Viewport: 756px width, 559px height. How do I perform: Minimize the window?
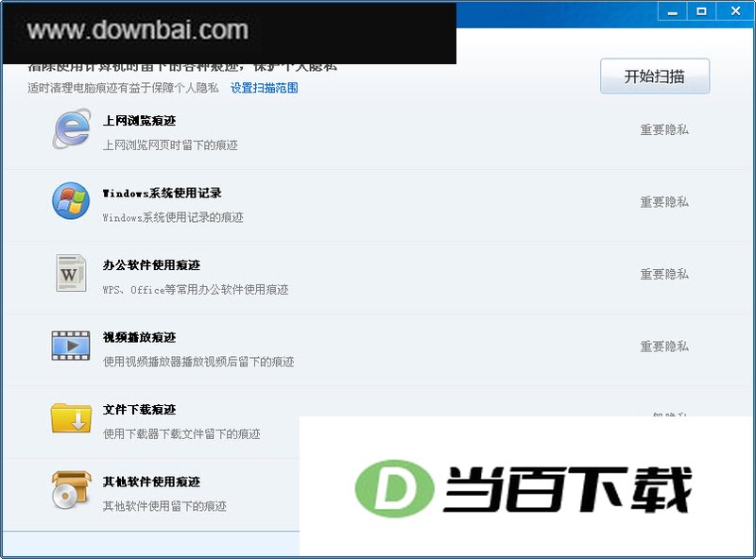tap(673, 11)
